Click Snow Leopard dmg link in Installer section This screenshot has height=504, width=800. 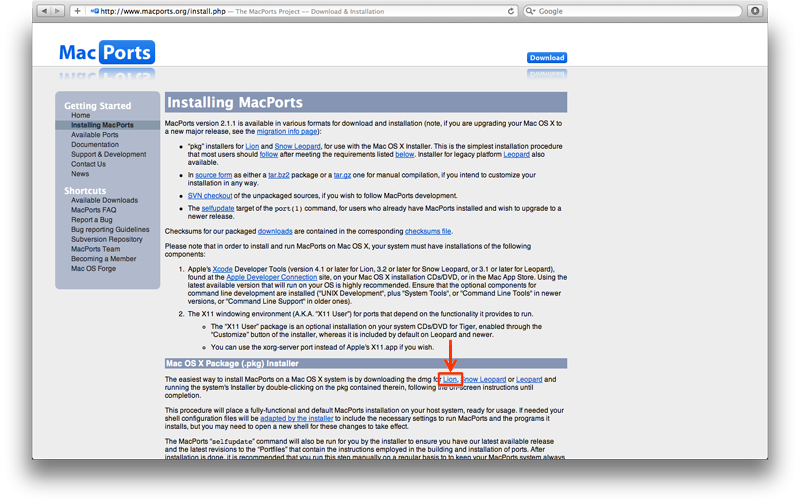484,380
